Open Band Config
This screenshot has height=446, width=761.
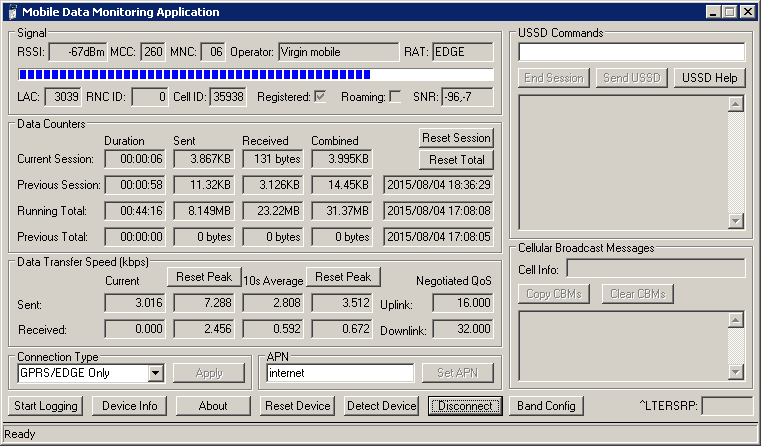click(546, 406)
